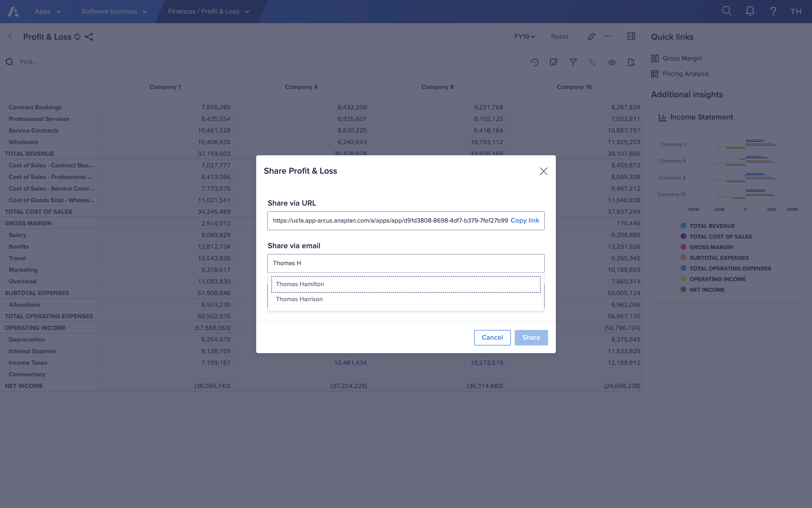
Task: Toggle the show/hide eye icon
Action: [612, 62]
